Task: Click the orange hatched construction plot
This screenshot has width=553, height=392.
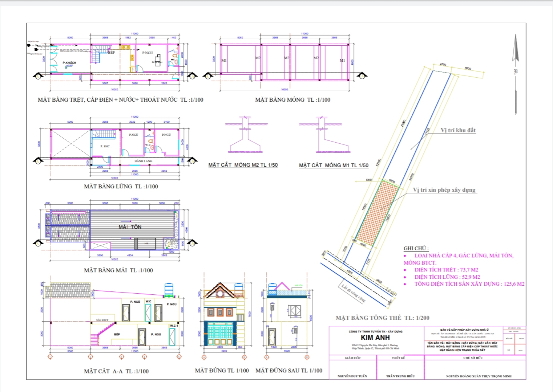Action: tap(378, 212)
